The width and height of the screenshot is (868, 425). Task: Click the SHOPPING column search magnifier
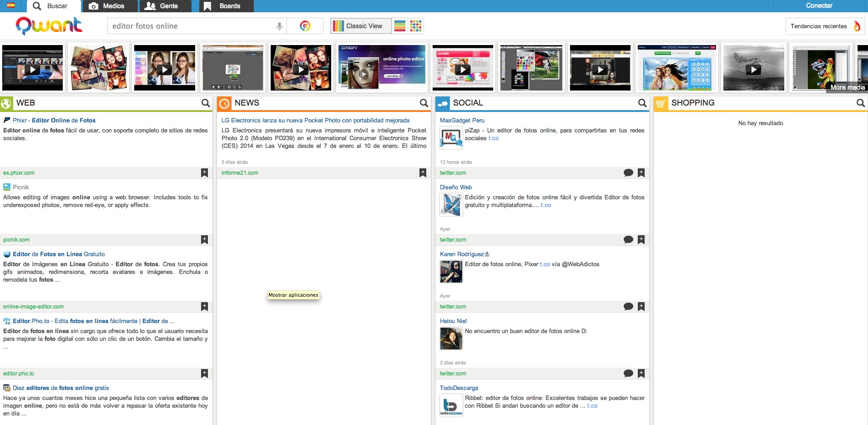click(861, 103)
